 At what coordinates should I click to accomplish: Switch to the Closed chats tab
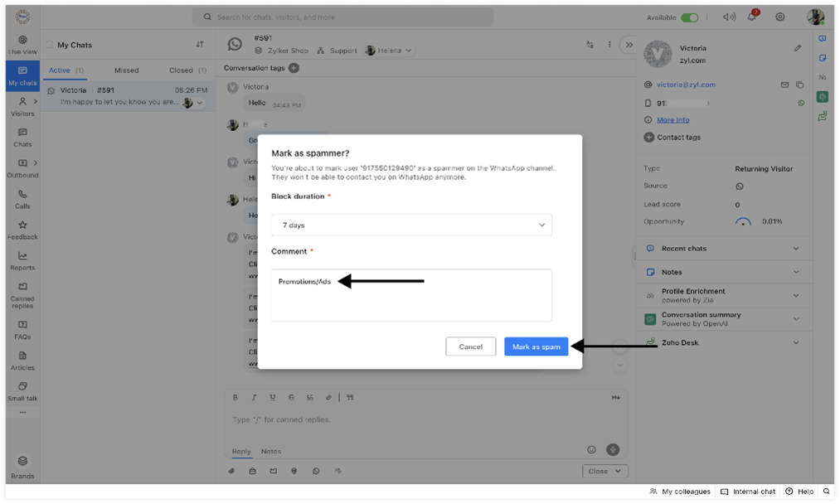click(x=181, y=70)
